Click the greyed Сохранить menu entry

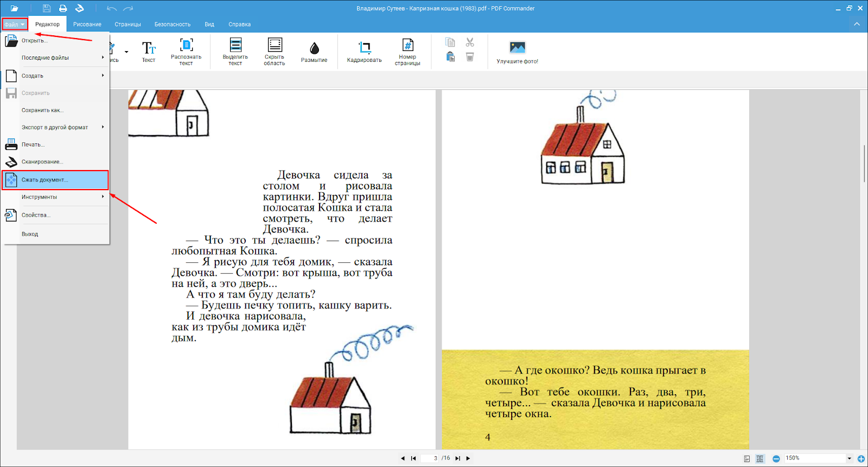click(56, 93)
